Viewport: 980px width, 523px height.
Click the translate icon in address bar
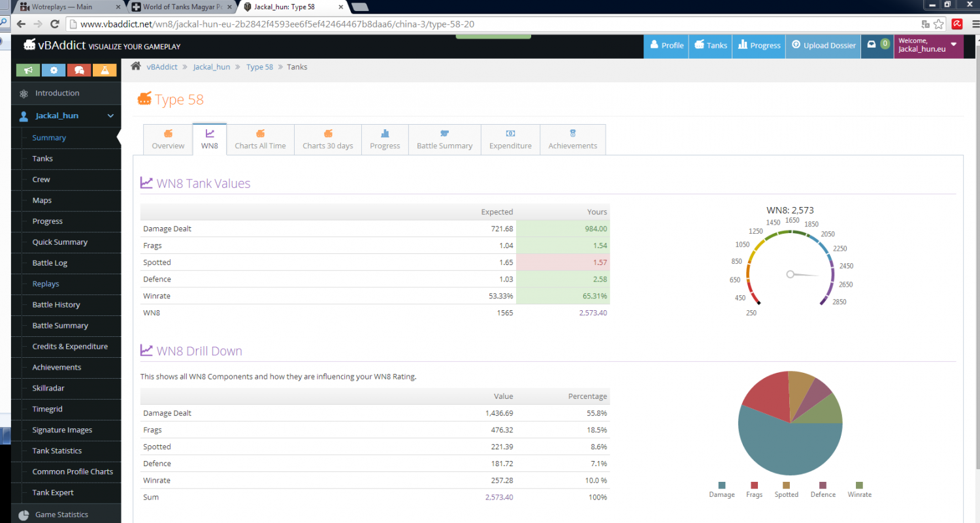click(925, 24)
